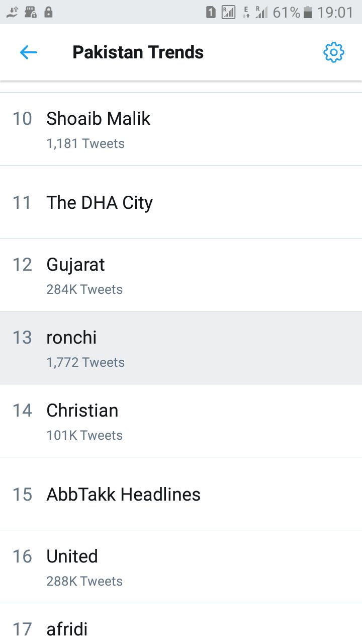
Task: Tap the 1,181 Tweets count
Action: [85, 143]
